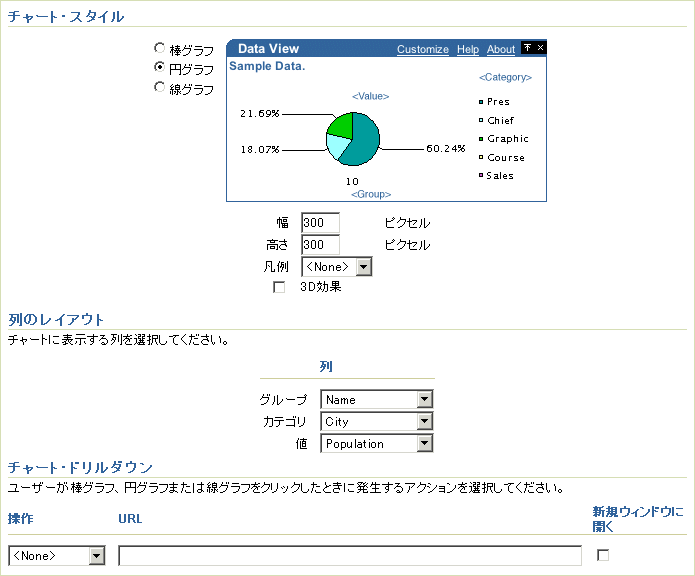Open the 凡例 legend dropdown
This screenshot has height=576, width=695.
point(337,267)
